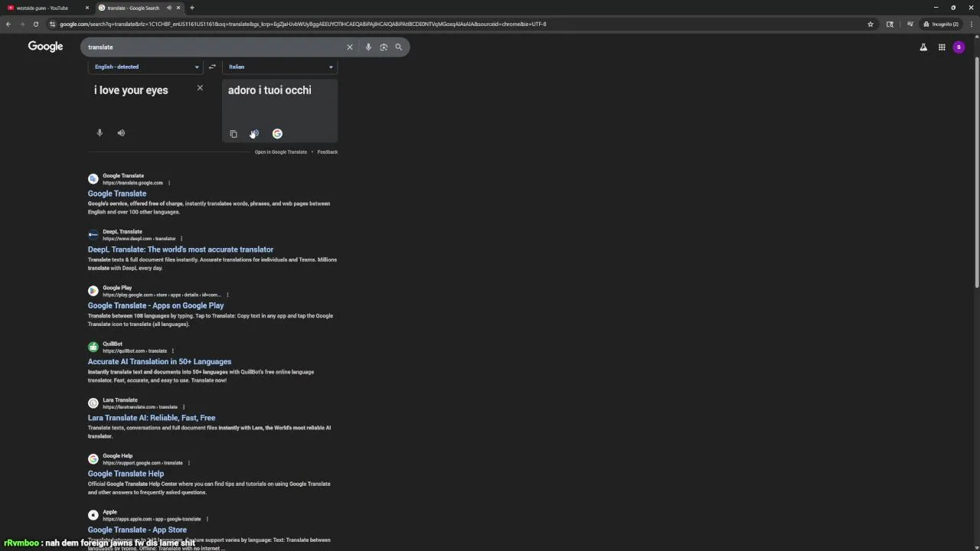Click the DeepL Translate site favicon

coord(93,235)
